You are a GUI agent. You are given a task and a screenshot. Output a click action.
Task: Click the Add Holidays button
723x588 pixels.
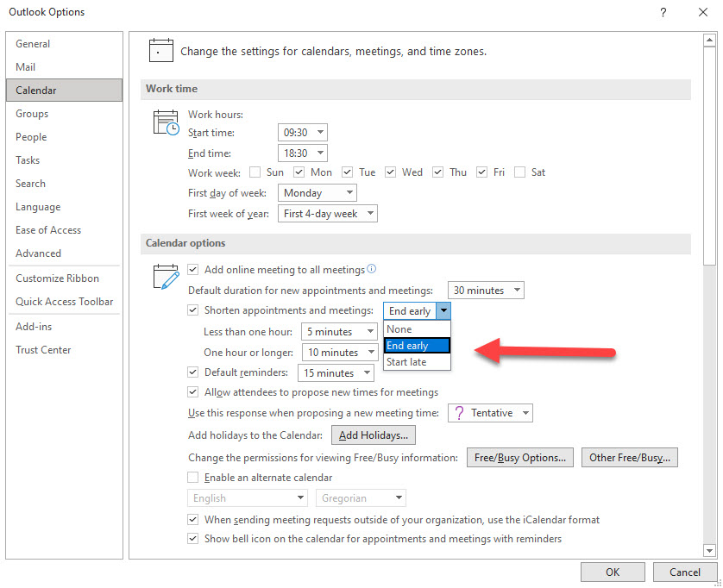[374, 435]
